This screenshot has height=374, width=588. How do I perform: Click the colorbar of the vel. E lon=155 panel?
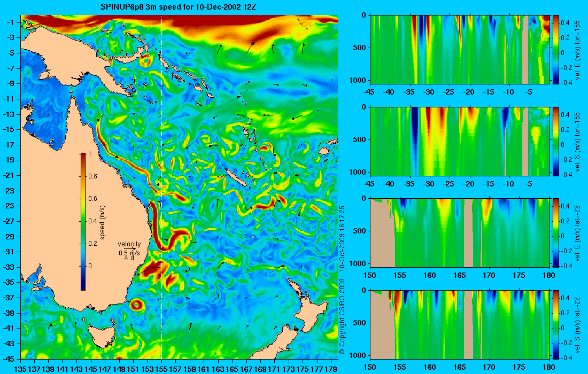[x=556, y=50]
